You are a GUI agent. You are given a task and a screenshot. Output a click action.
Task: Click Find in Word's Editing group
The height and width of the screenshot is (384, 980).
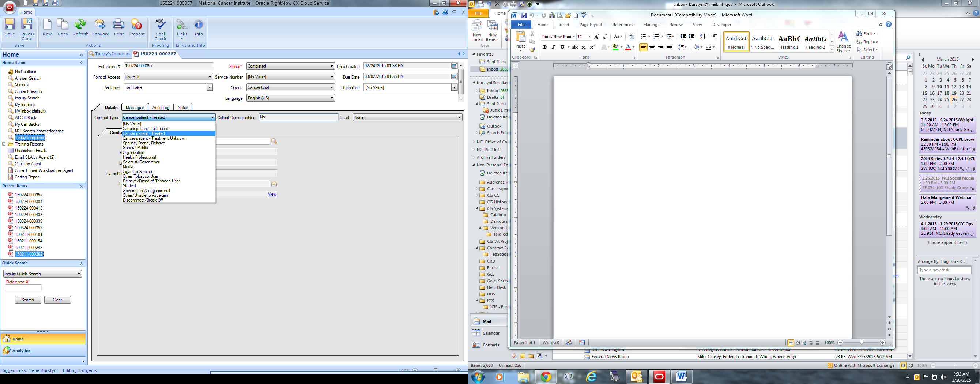point(866,34)
